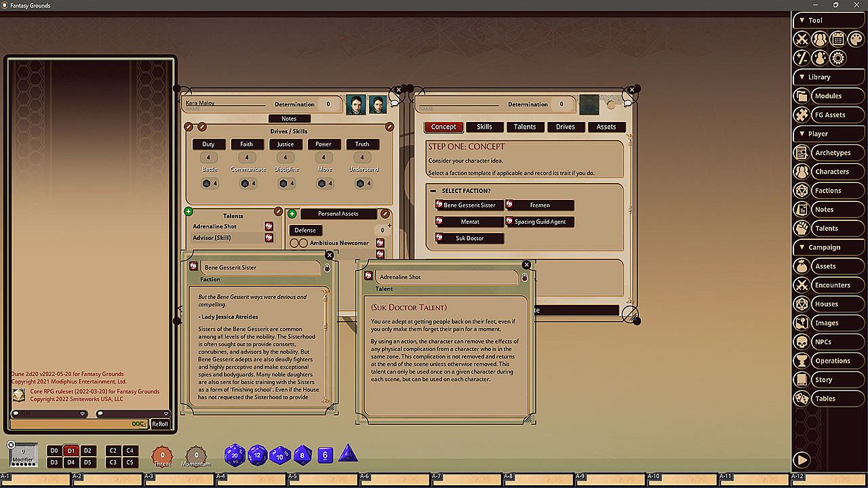Toggle edit pencil in Personal Assets section
Viewport: 868px width, 488px height.
coord(385,213)
